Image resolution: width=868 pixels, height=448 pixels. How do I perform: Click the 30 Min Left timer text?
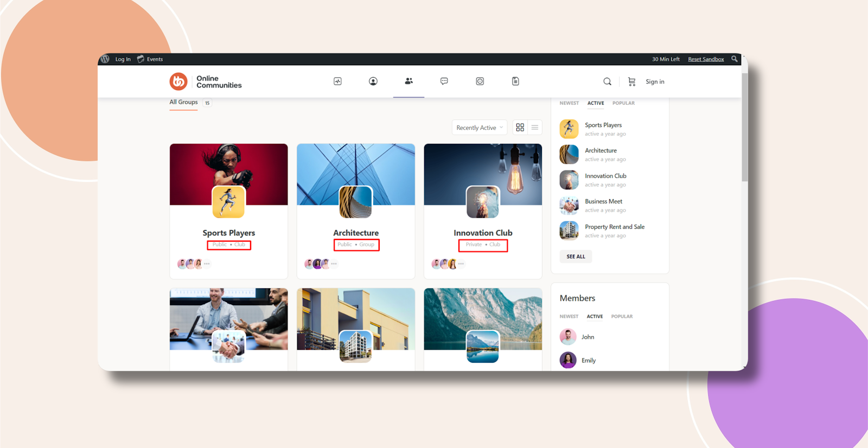666,59
